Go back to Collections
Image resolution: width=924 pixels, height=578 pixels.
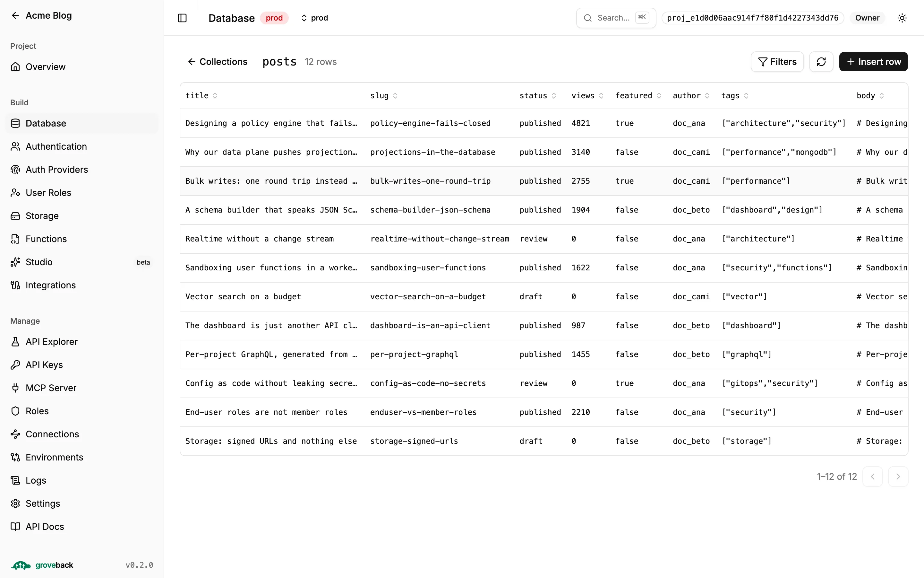[217, 62]
